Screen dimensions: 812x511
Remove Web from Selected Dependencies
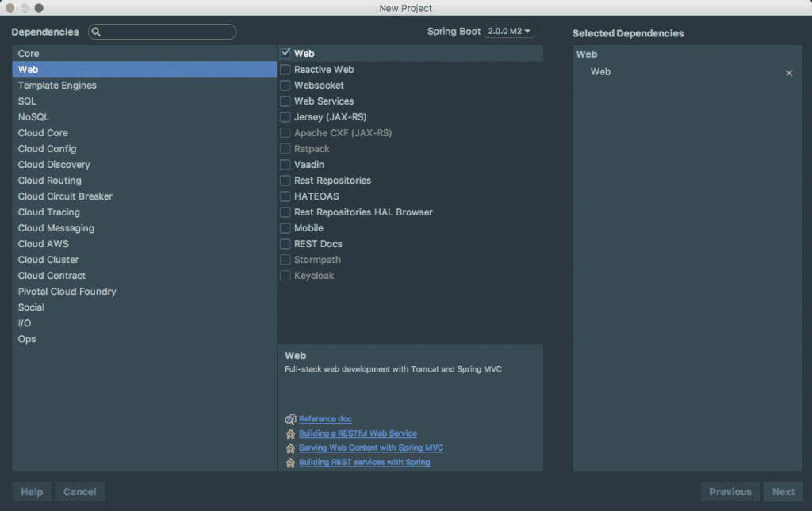tap(788, 73)
